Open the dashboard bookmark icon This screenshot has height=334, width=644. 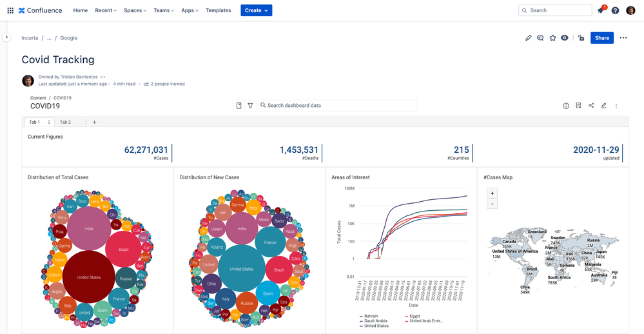pyautogui.click(x=239, y=106)
